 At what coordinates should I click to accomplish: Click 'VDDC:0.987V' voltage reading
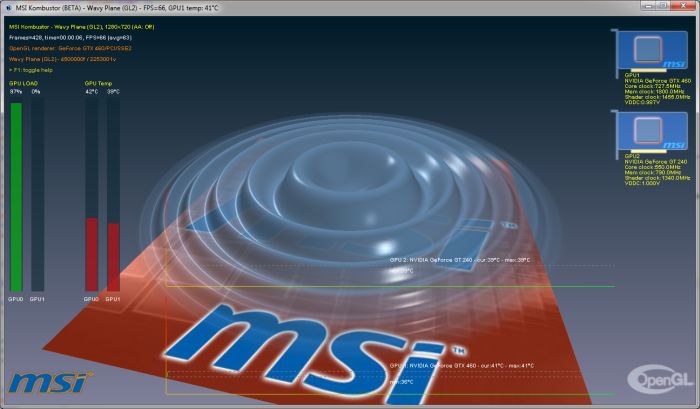(642, 102)
